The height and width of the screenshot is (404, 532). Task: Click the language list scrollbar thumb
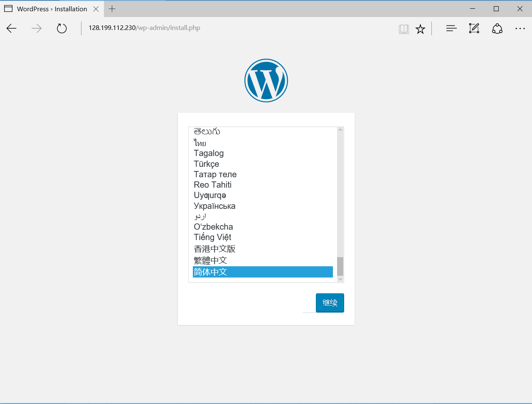tap(340, 266)
